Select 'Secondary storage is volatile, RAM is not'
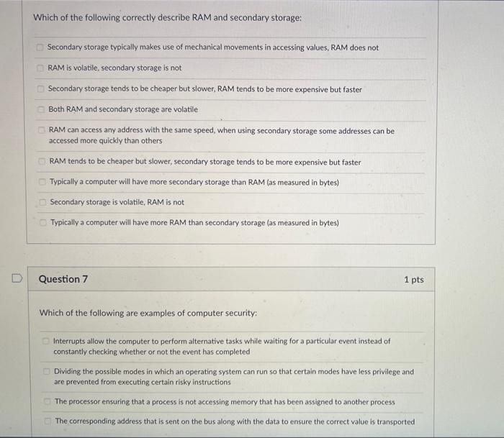Viewport: 504px width, 438px height. click(x=44, y=203)
